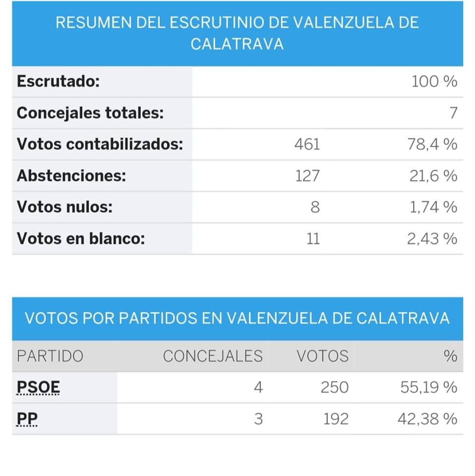Click the percent column header
Image resolution: width=475 pixels, height=476 pixels.
click(450, 356)
